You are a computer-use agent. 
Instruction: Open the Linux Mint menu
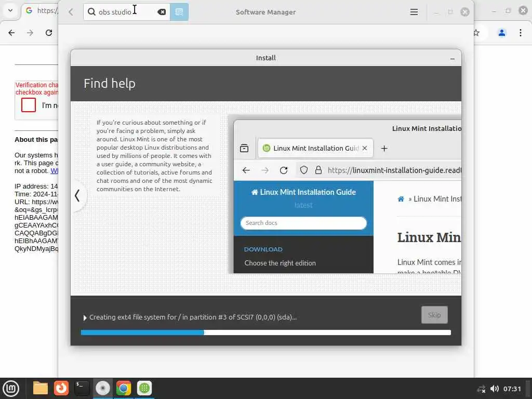(x=11, y=389)
